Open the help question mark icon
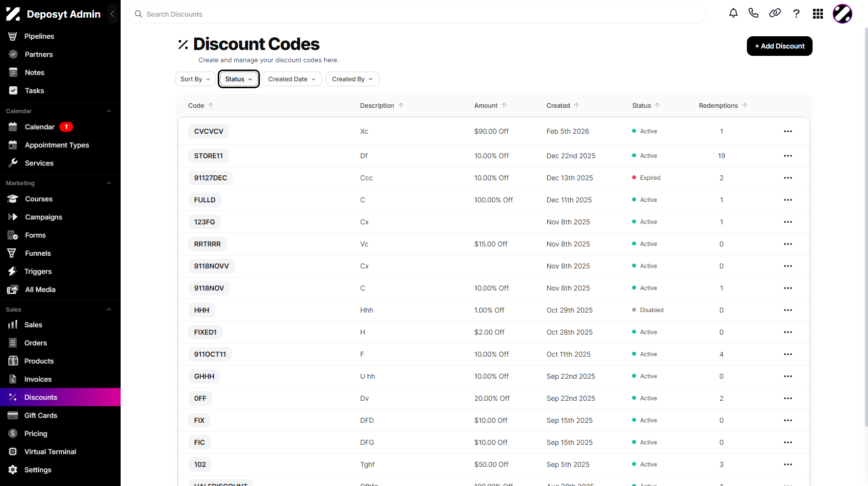The width and height of the screenshot is (868, 486). point(796,14)
